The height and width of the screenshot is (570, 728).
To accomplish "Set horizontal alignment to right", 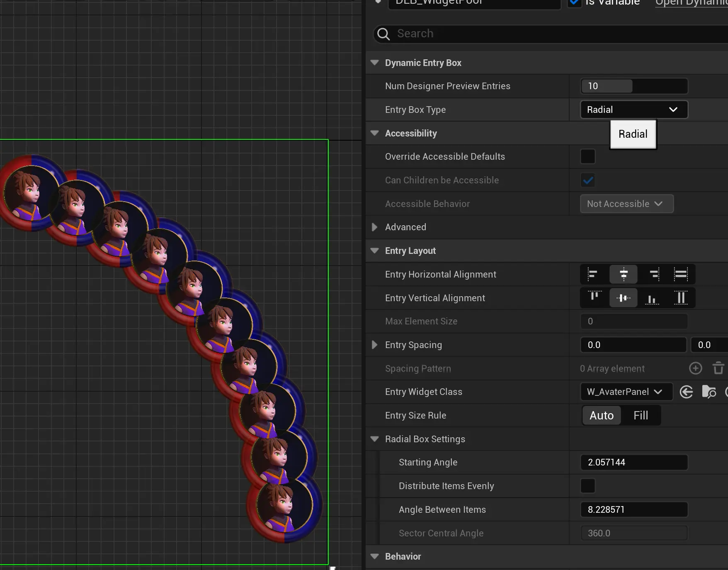I will tap(653, 274).
